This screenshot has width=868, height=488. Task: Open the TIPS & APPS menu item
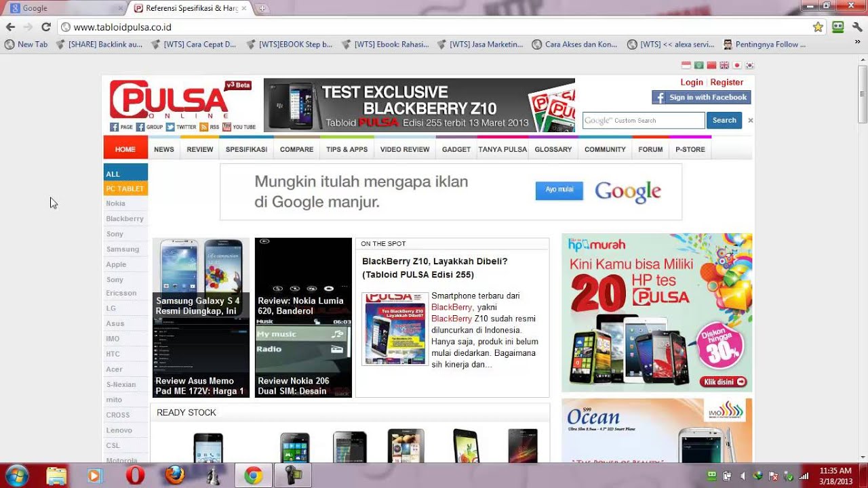click(x=347, y=149)
